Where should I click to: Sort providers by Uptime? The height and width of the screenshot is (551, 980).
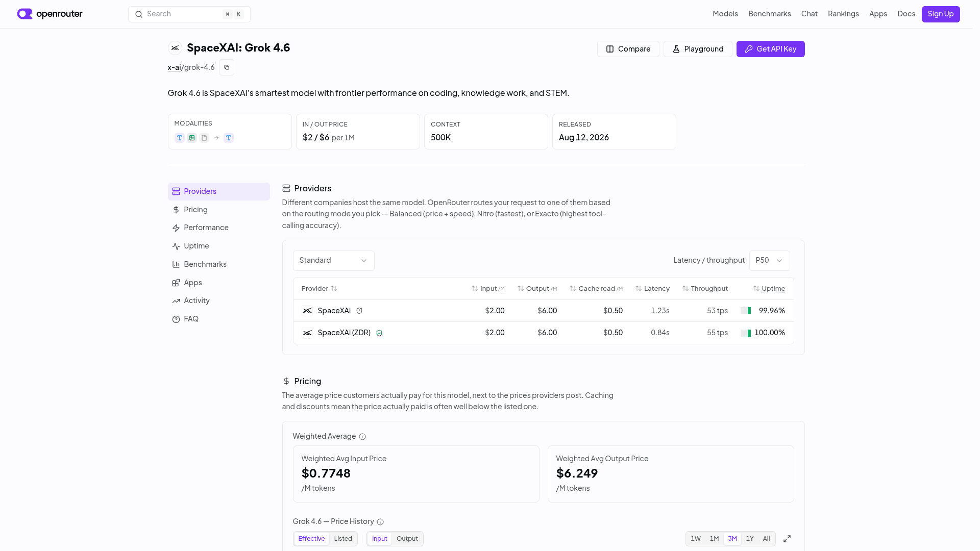(x=769, y=289)
